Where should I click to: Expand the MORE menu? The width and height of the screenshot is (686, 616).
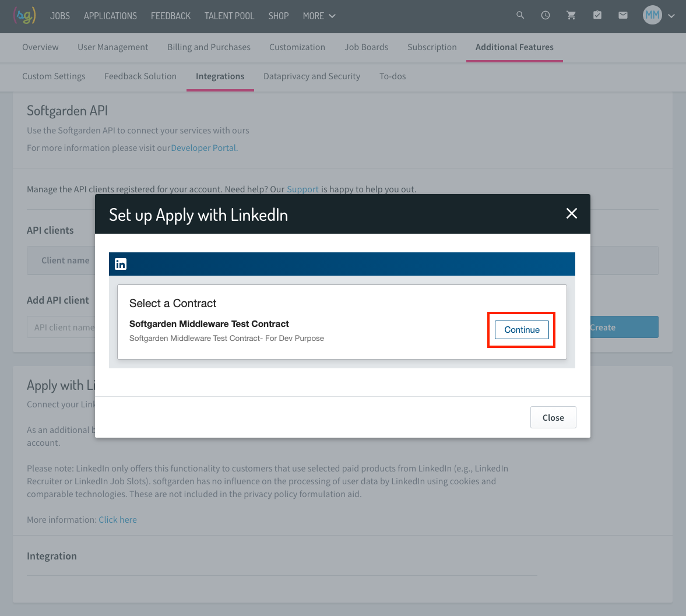pyautogui.click(x=319, y=16)
